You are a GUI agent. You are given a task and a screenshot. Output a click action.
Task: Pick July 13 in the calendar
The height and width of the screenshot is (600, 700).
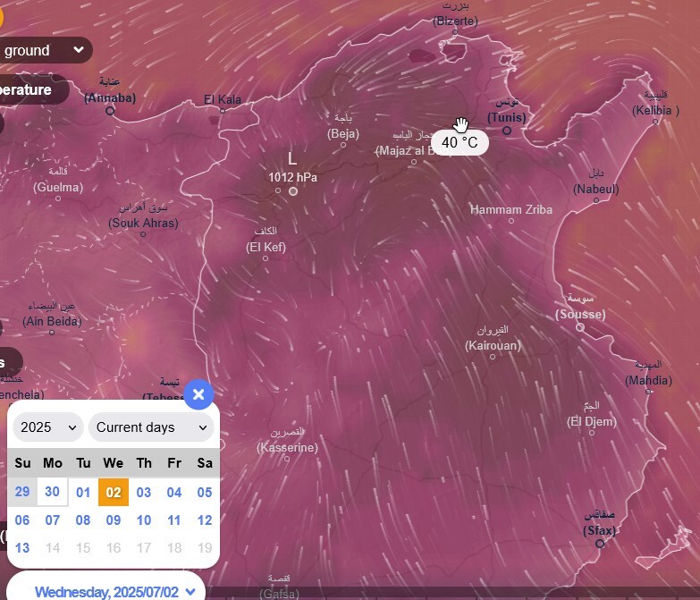(22, 548)
